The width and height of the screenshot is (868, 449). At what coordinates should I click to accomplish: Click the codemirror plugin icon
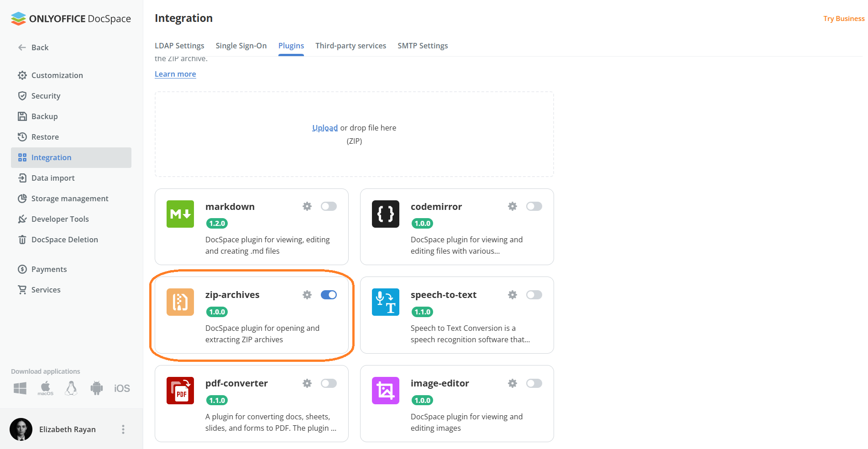click(x=385, y=214)
